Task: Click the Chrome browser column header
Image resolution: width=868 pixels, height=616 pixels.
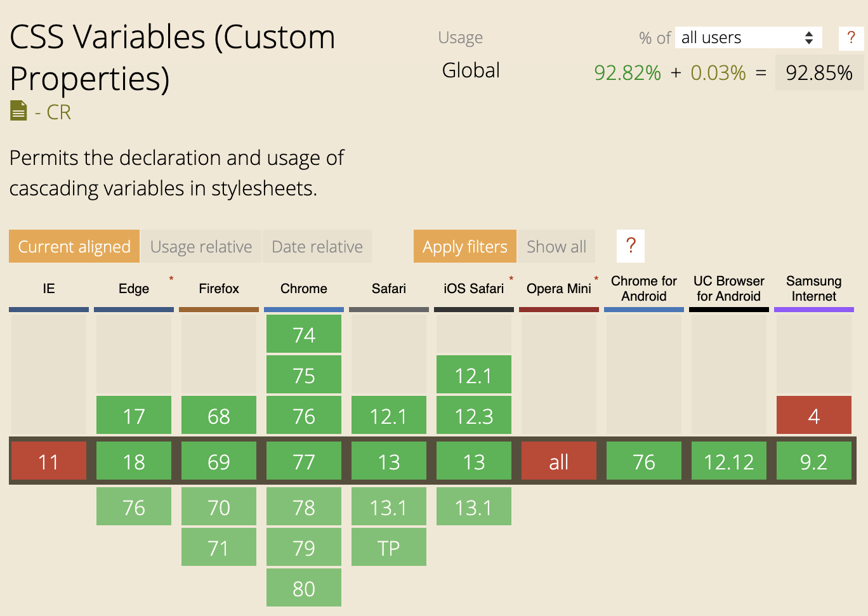Action: pos(304,289)
